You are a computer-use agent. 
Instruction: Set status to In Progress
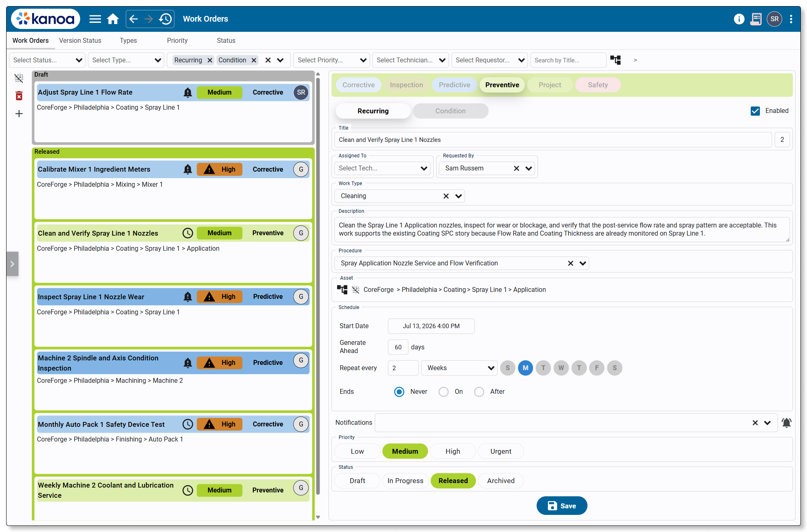coord(406,481)
